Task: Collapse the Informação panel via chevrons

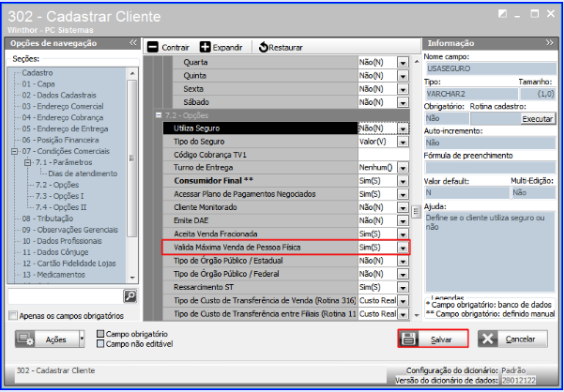Action: [x=549, y=43]
